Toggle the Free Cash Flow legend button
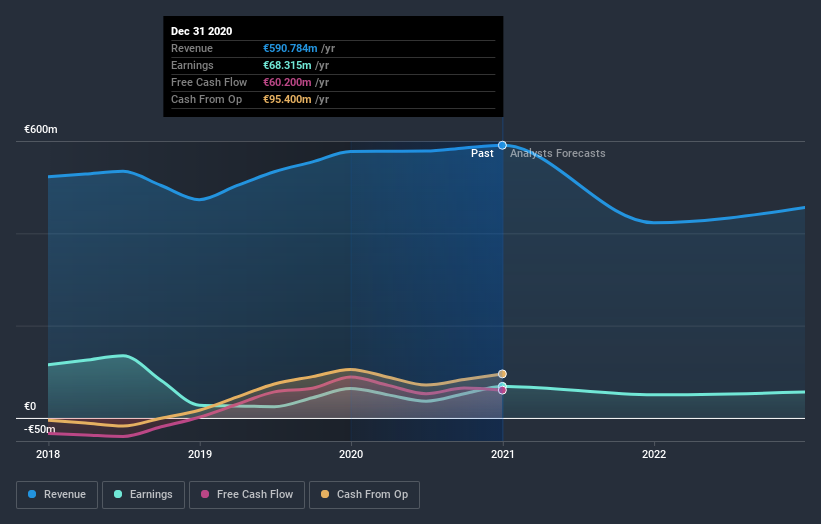This screenshot has width=821, height=524. click(x=247, y=495)
